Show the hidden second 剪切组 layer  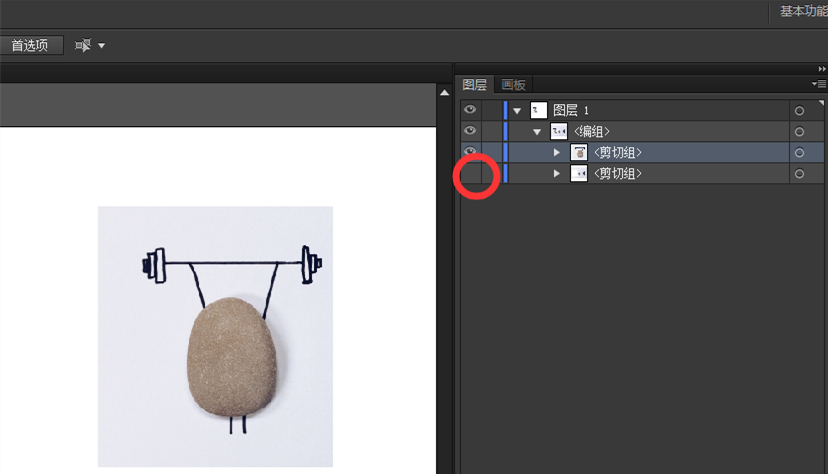470,174
